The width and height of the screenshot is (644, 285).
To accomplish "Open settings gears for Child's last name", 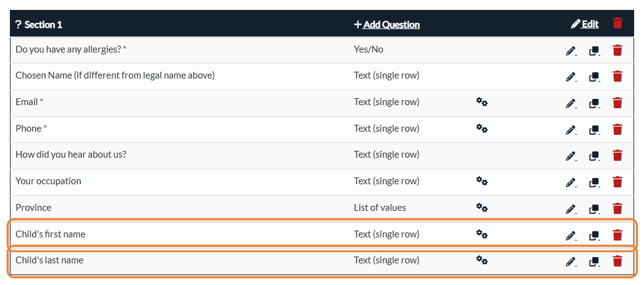I will pos(482,260).
